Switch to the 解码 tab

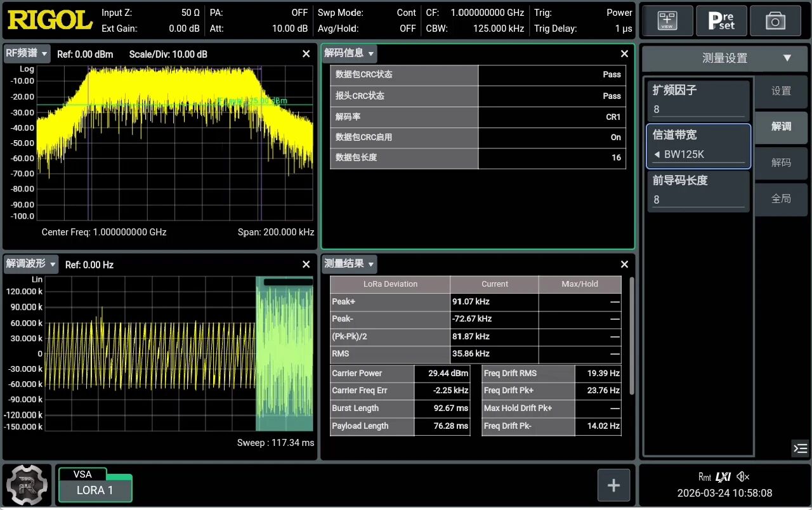[781, 163]
